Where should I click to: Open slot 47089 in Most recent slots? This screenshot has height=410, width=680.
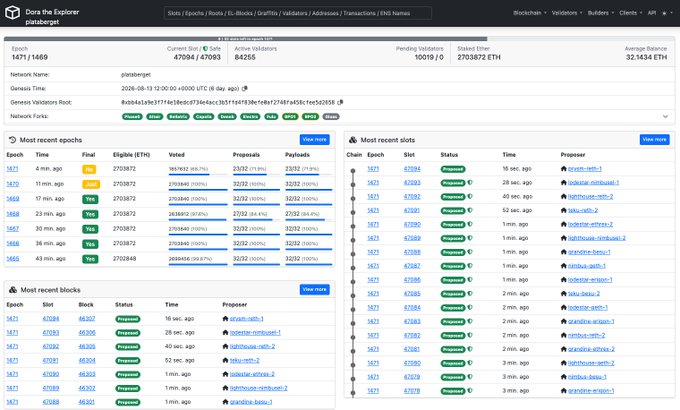point(412,238)
